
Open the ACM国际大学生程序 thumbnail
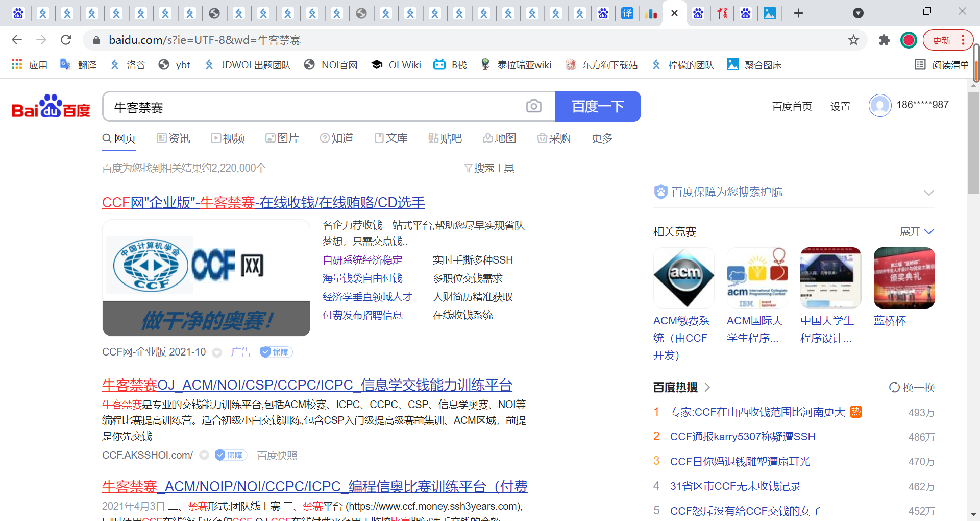(757, 278)
